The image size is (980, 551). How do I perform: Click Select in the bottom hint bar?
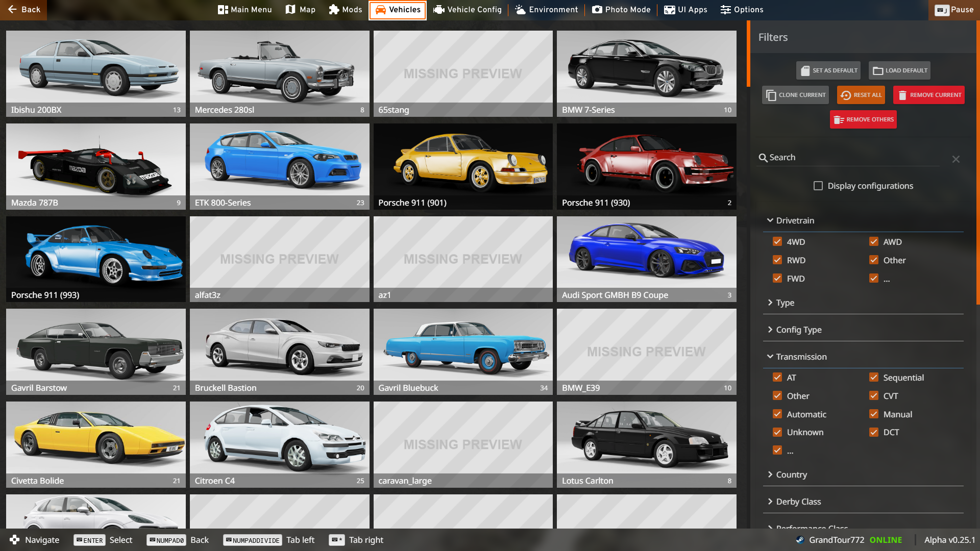point(121,540)
